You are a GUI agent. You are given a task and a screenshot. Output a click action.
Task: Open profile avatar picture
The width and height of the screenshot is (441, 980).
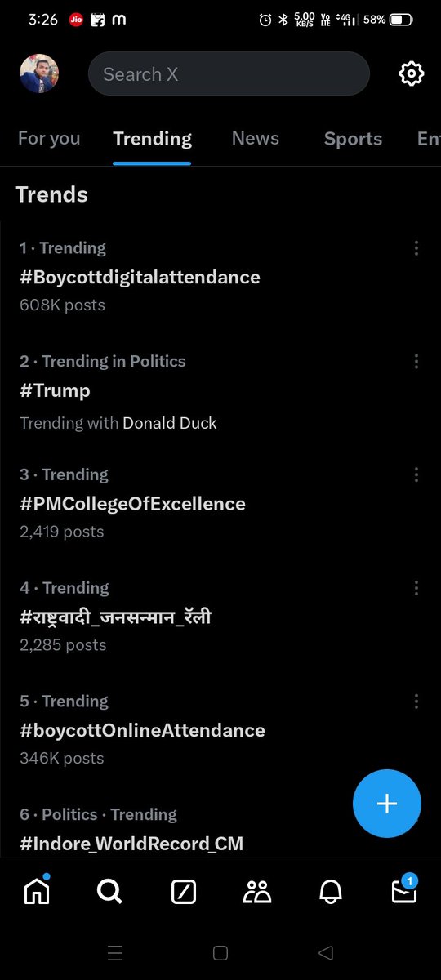click(x=39, y=74)
